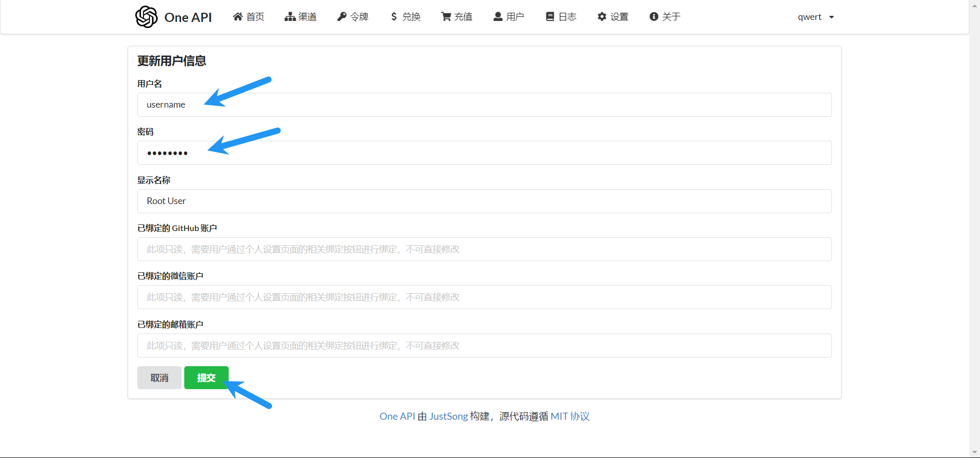The height and width of the screenshot is (458, 980).
Task: Open the MIT 协议 license link
Action: coord(570,416)
